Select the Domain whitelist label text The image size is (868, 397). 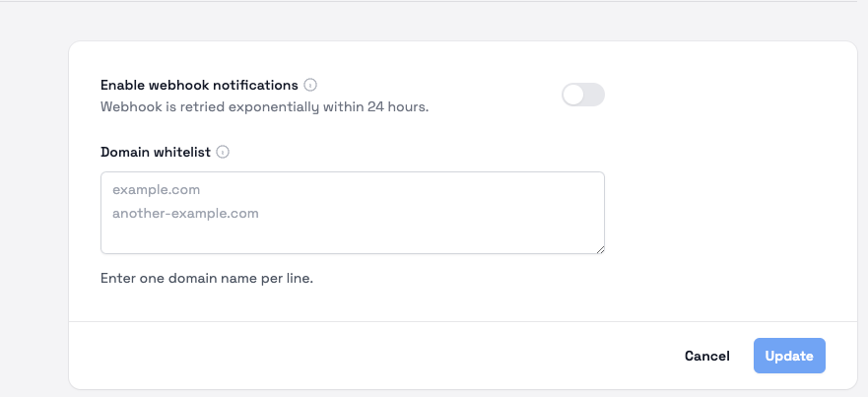pos(156,152)
